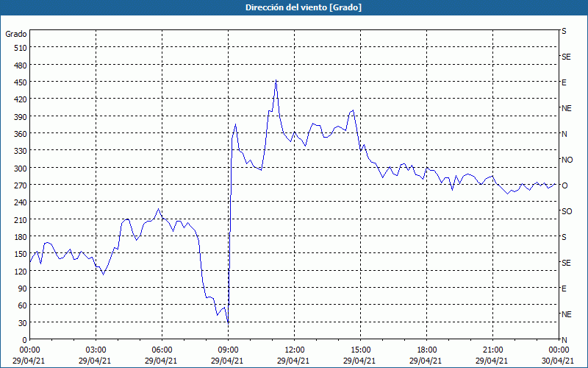Click the 420 degree axis label
The image size is (588, 368).
pyautogui.click(x=21, y=99)
